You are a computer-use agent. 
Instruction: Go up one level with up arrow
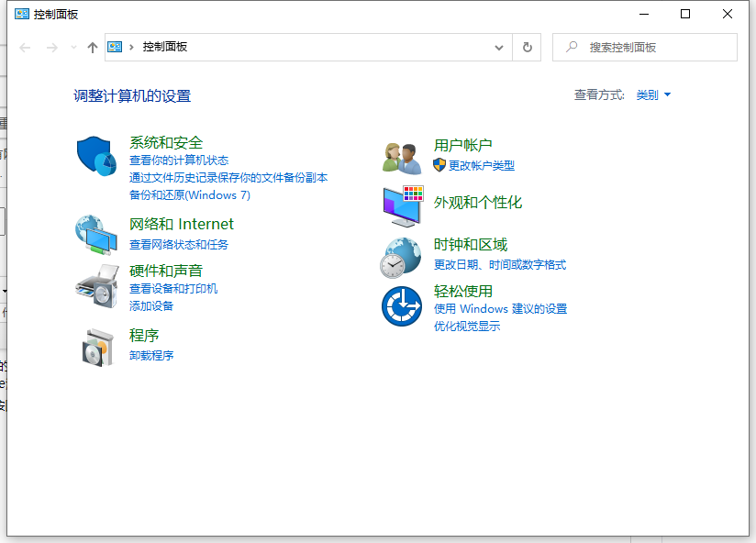[92, 47]
